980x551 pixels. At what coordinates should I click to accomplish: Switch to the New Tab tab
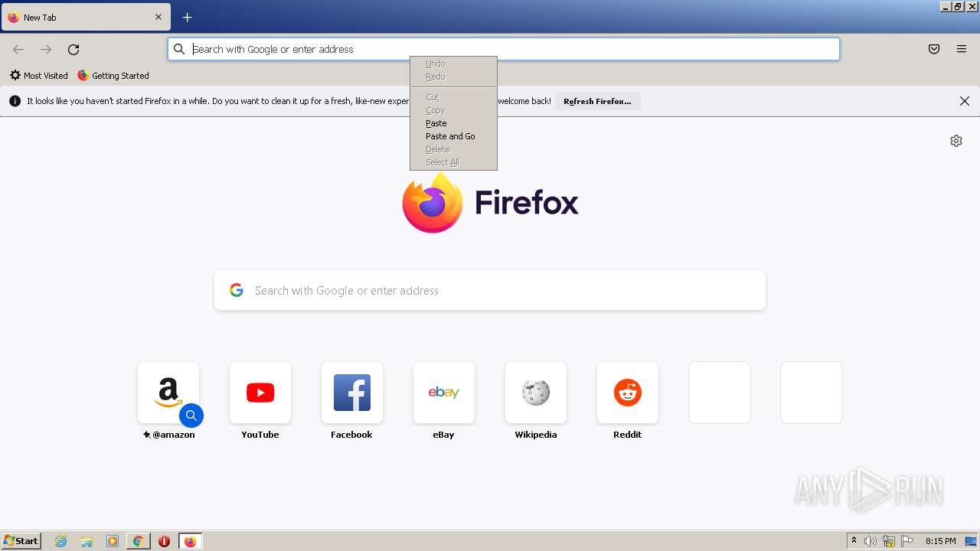click(x=86, y=17)
